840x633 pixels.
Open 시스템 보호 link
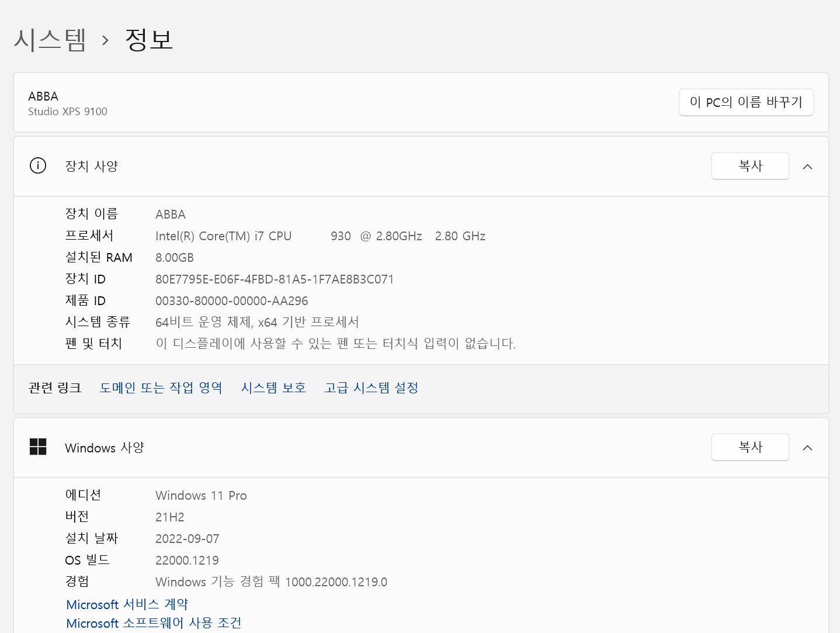pos(273,388)
